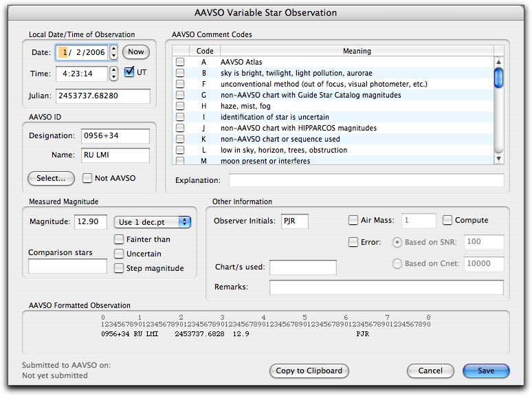The height and width of the screenshot is (396, 532).
Task: Click the Copy to Clipboard button
Action: (309, 371)
